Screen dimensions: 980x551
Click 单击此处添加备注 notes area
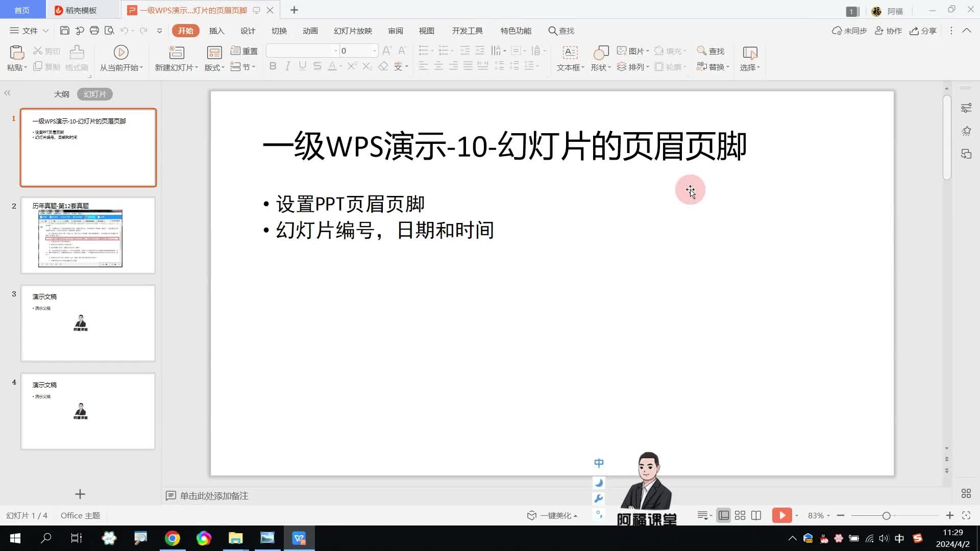pos(214,495)
